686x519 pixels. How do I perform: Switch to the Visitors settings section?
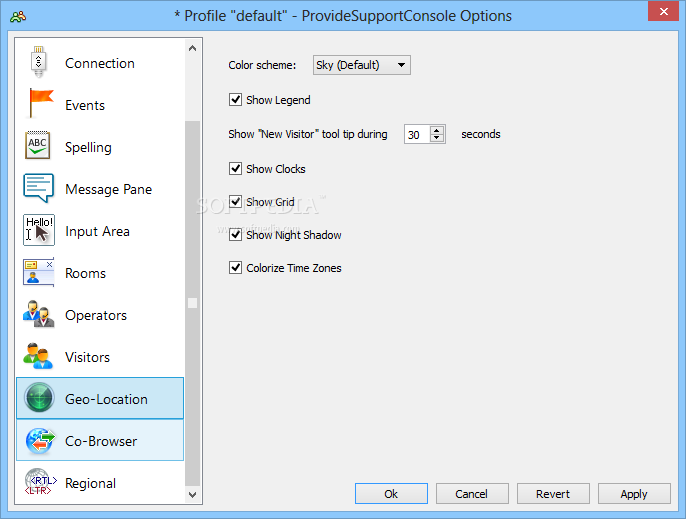(x=100, y=357)
